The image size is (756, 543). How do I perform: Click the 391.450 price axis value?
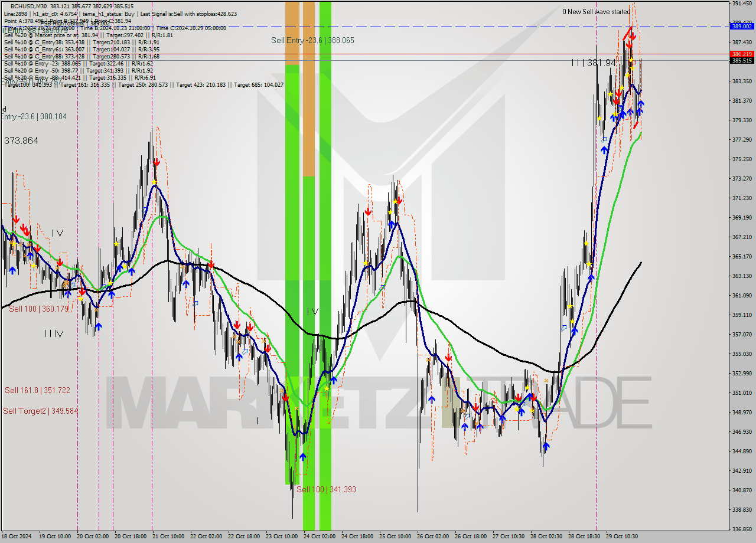[742, 4]
